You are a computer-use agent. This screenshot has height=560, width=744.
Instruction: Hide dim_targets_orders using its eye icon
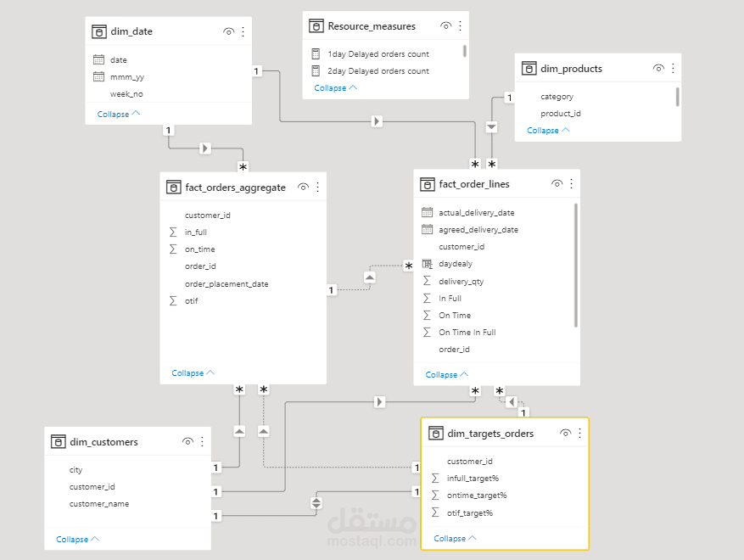pos(566,434)
